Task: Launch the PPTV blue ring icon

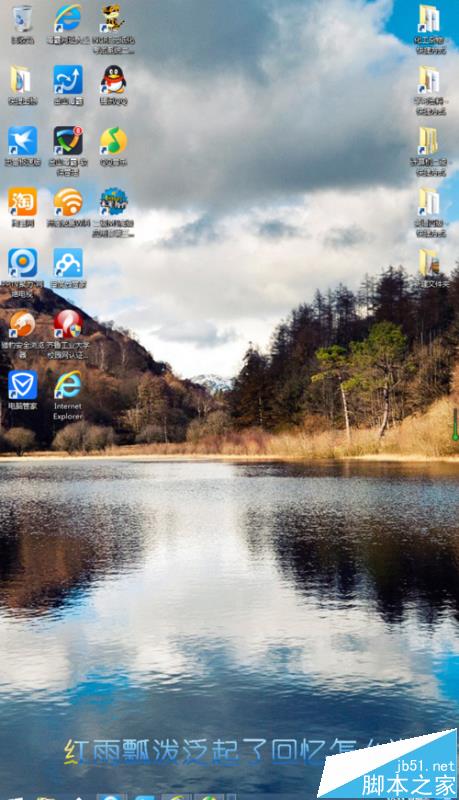Action: coord(22,265)
